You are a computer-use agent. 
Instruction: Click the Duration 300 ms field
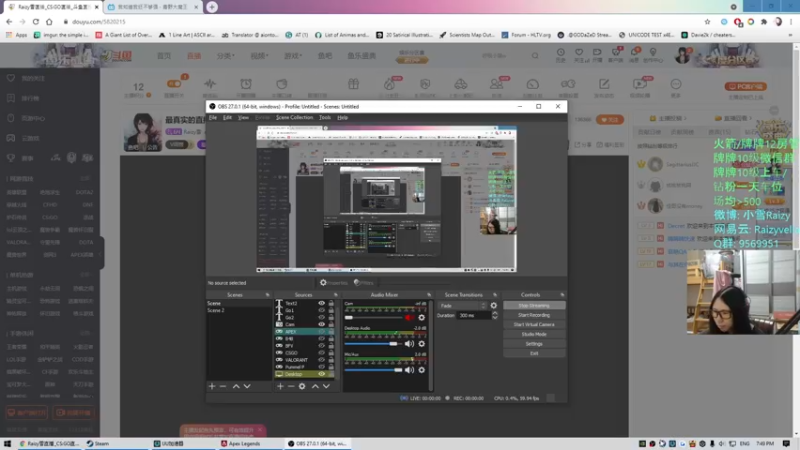(x=473, y=315)
